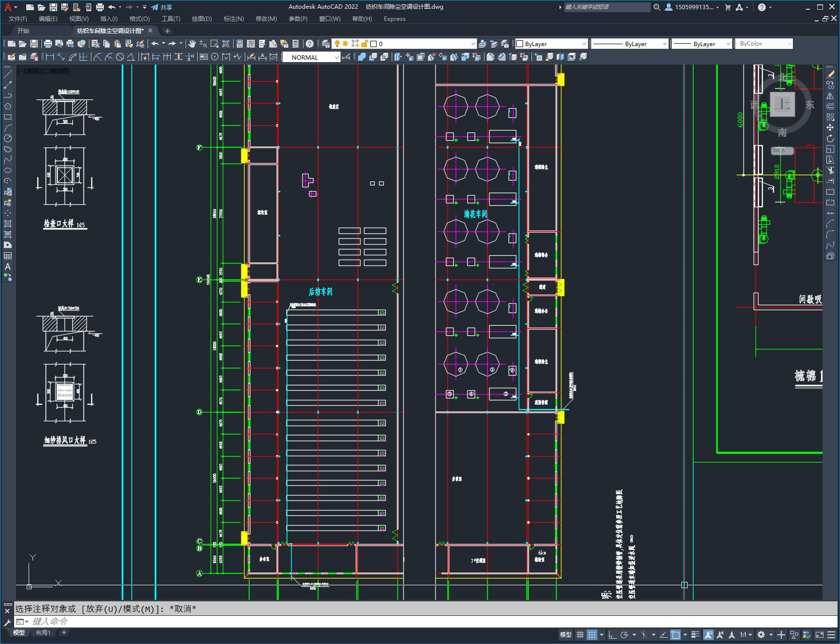This screenshot has height=644, width=840.
Task: Open the Layer Properties Manager icon
Action: [326, 44]
